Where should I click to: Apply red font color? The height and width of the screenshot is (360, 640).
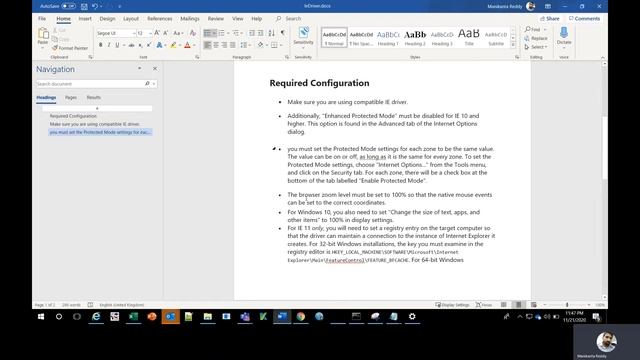pyautogui.click(x=187, y=45)
